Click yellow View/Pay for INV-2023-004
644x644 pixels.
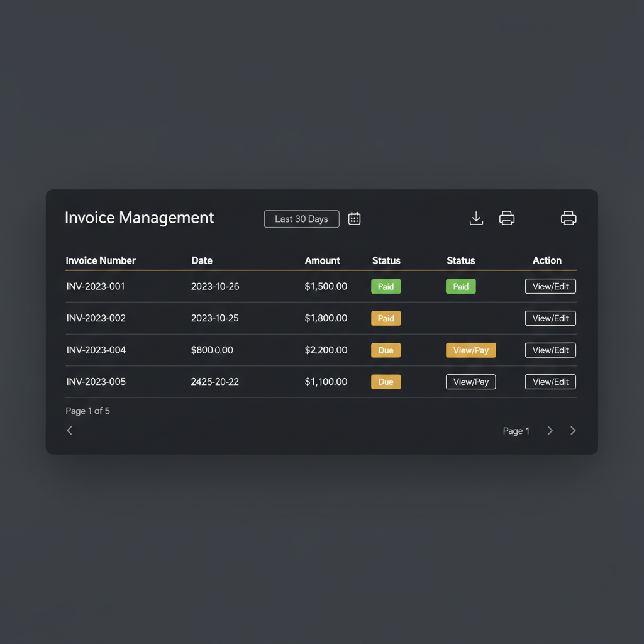(470, 350)
